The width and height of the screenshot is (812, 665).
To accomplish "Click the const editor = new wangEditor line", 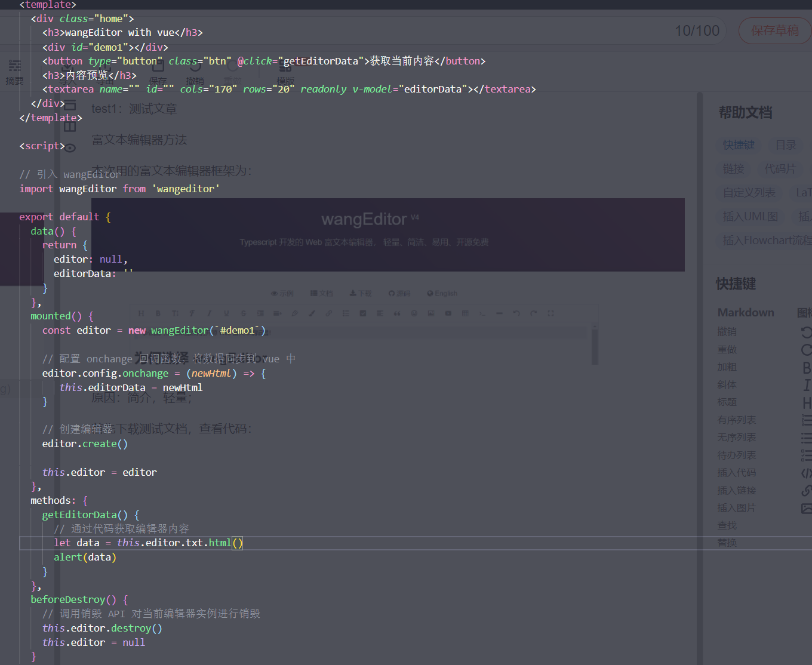I will [154, 330].
